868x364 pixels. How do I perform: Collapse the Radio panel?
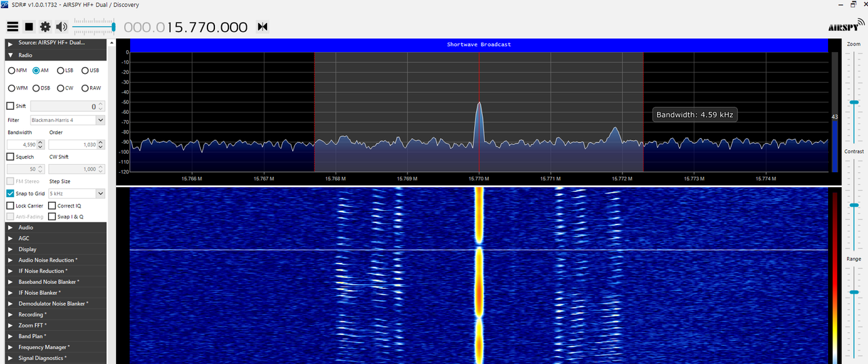pyautogui.click(x=56, y=55)
